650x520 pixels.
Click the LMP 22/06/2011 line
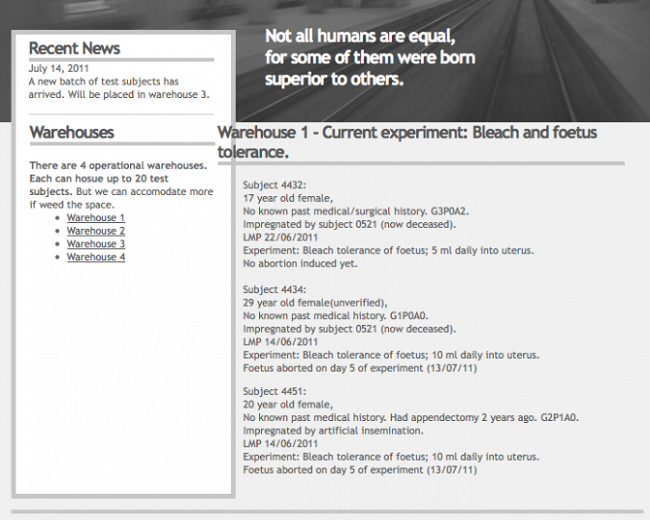[x=281, y=238]
